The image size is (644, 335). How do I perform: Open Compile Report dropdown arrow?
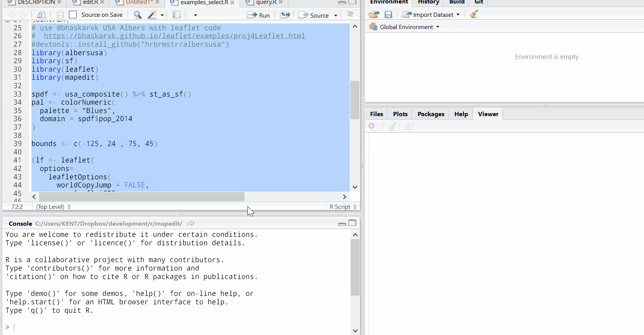(x=195, y=15)
